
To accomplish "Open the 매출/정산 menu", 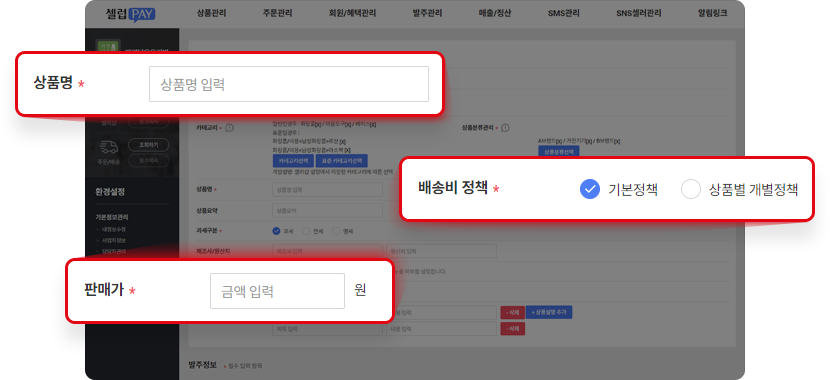I will coord(494,13).
